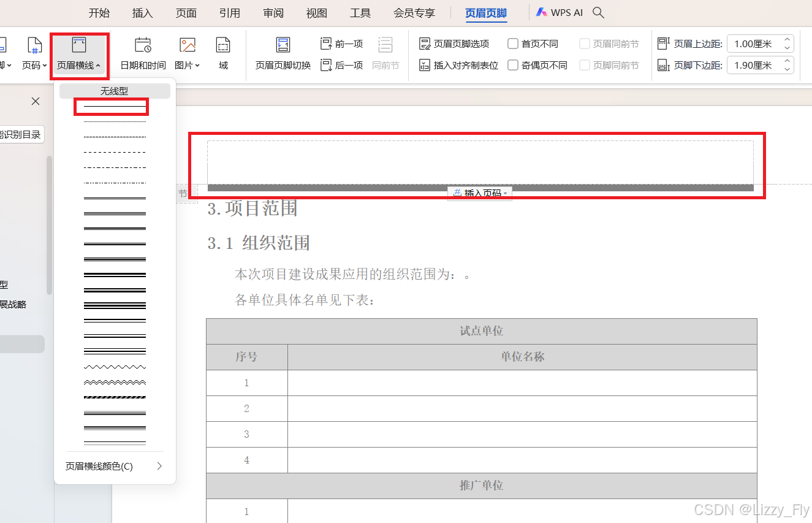812x523 pixels.
Task: Click heading 3.1 组织范围
Action: pyautogui.click(x=259, y=243)
